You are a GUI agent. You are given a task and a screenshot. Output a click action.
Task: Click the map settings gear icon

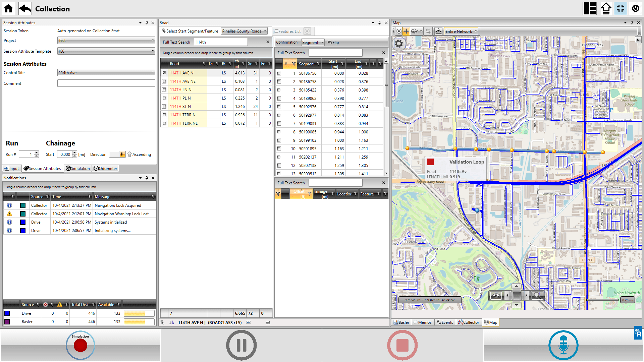point(399,44)
